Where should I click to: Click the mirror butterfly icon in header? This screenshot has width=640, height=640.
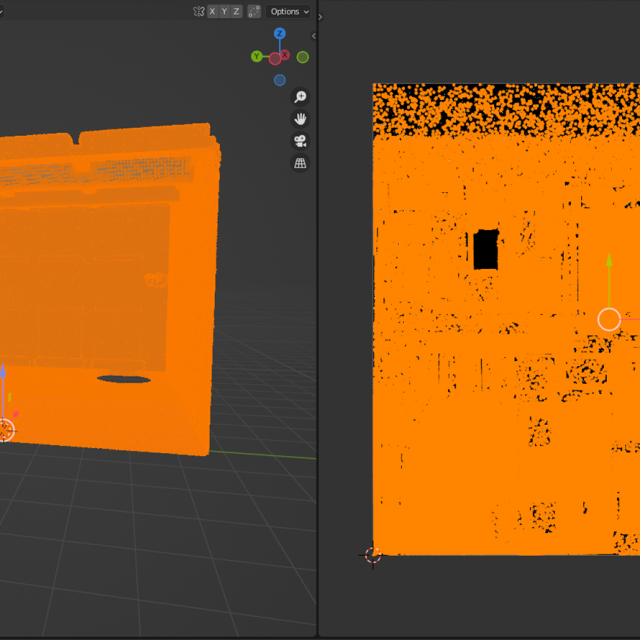199,11
